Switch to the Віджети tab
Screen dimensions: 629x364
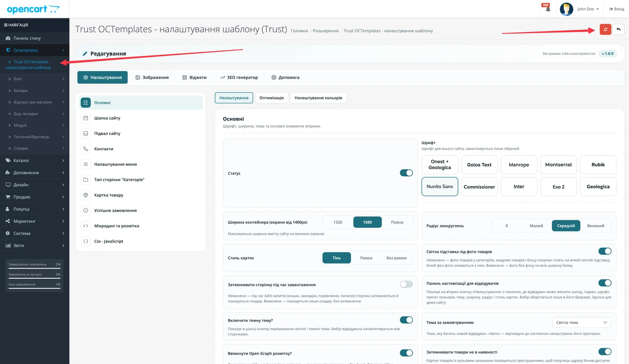click(x=195, y=78)
